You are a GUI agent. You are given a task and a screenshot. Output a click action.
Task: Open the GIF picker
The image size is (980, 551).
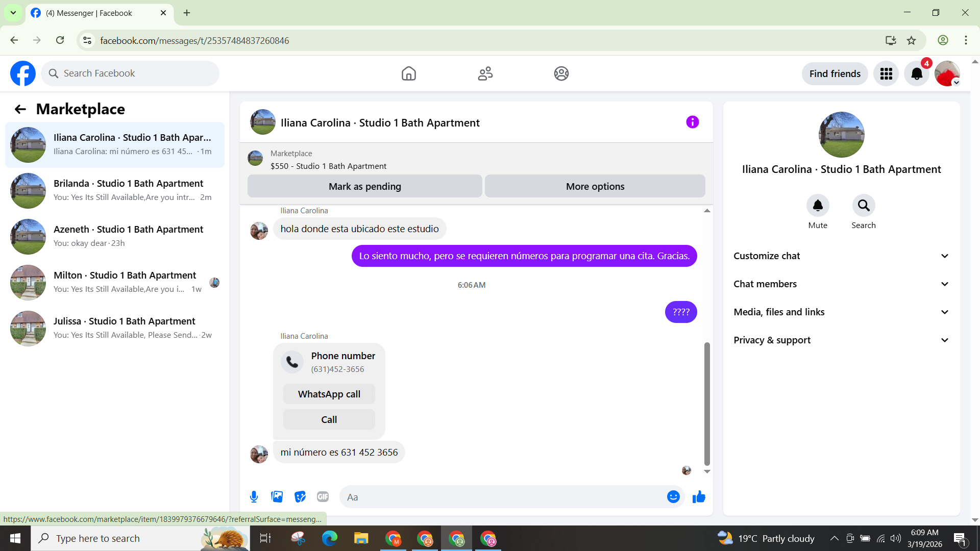[323, 497]
